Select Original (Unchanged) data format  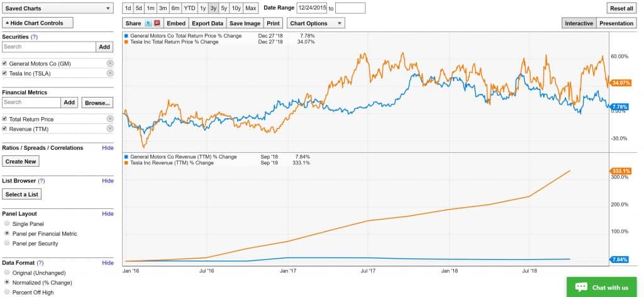(6, 272)
